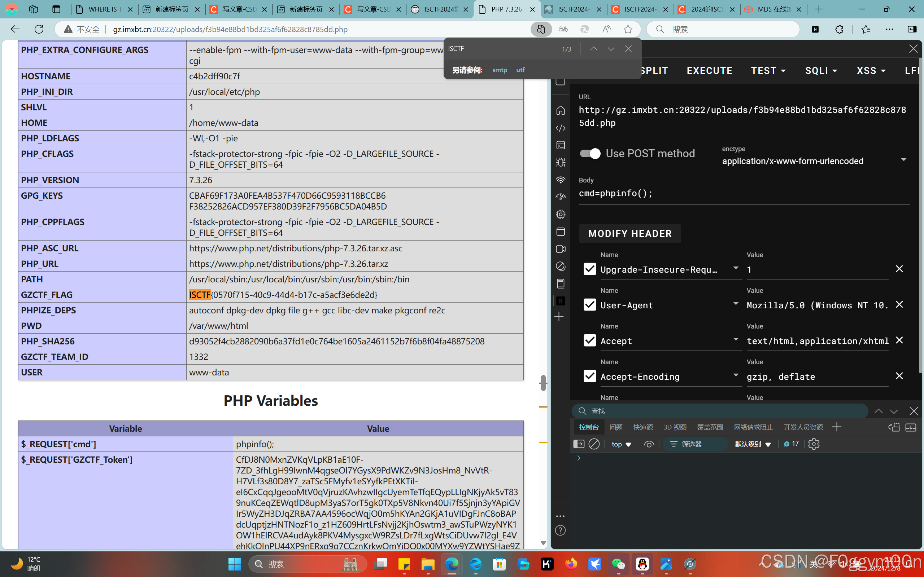924x577 pixels.
Task: Open the DevTools network wifi icon
Action: point(560,180)
